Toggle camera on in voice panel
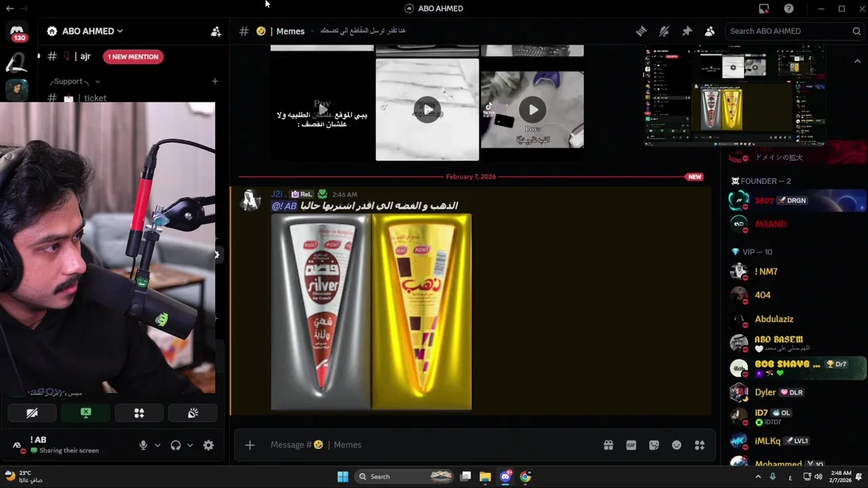The height and width of the screenshot is (488, 868). point(32,413)
